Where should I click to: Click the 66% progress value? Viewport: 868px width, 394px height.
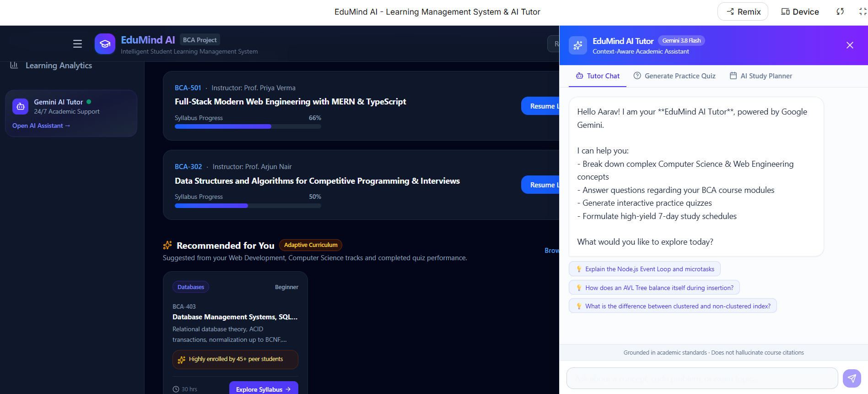pos(315,118)
